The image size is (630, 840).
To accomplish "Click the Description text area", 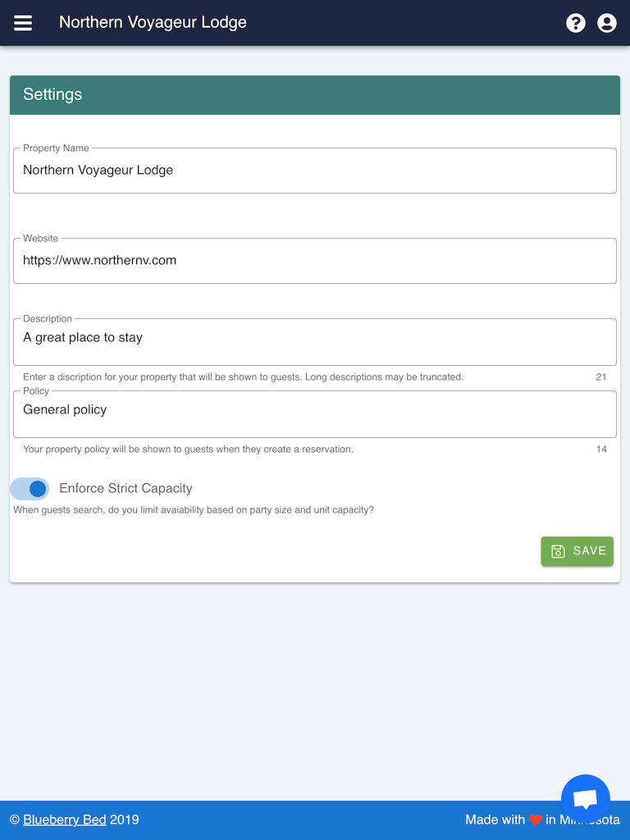I will (315, 341).
